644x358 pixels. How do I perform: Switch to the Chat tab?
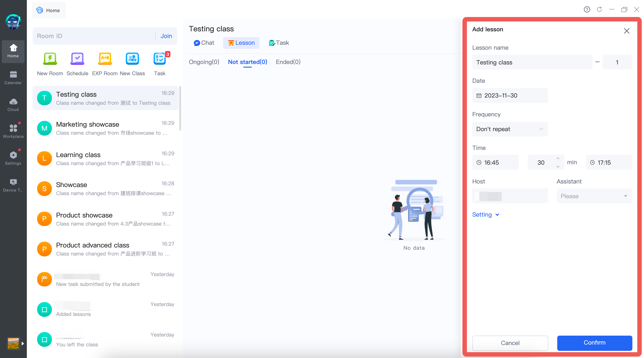pos(204,43)
